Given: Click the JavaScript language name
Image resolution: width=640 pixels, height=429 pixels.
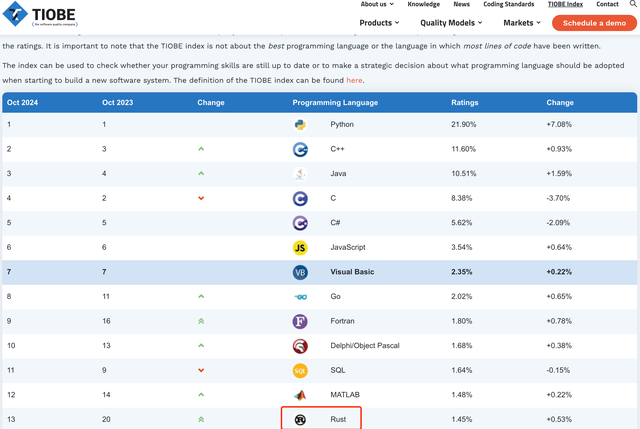Looking at the screenshot, I should (348, 247).
